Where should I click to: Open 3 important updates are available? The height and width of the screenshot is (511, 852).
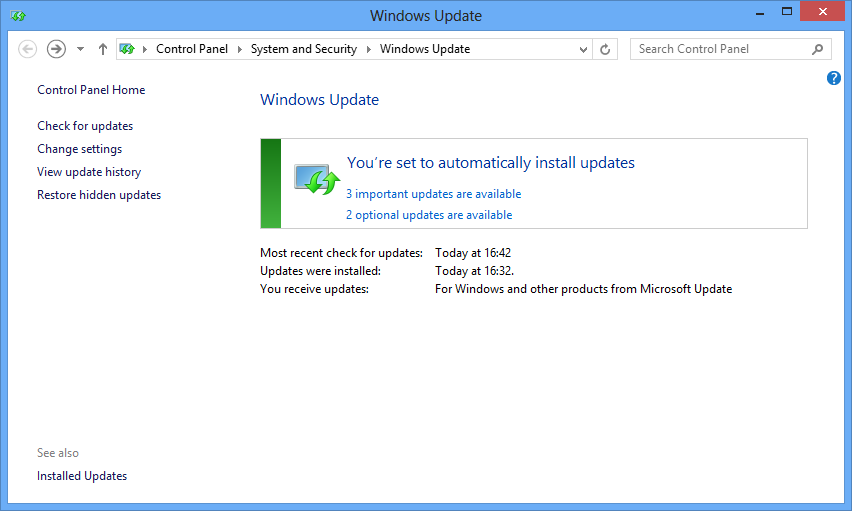click(434, 194)
